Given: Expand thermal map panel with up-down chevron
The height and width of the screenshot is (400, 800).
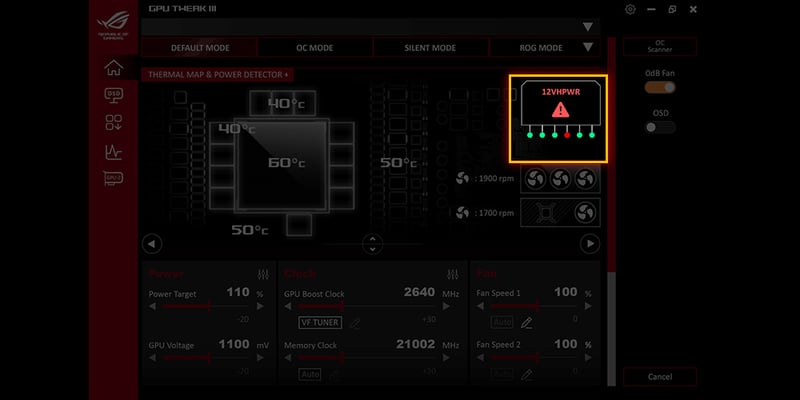Looking at the screenshot, I should click(x=372, y=243).
